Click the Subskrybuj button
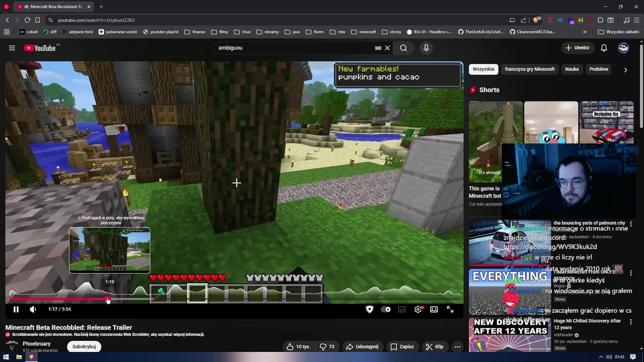644x362 pixels. click(84, 346)
